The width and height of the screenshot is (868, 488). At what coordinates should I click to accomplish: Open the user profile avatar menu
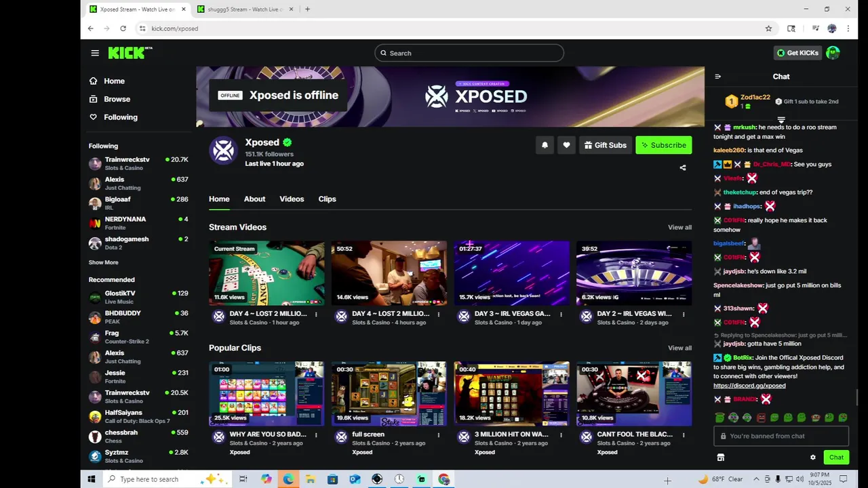[x=833, y=53]
